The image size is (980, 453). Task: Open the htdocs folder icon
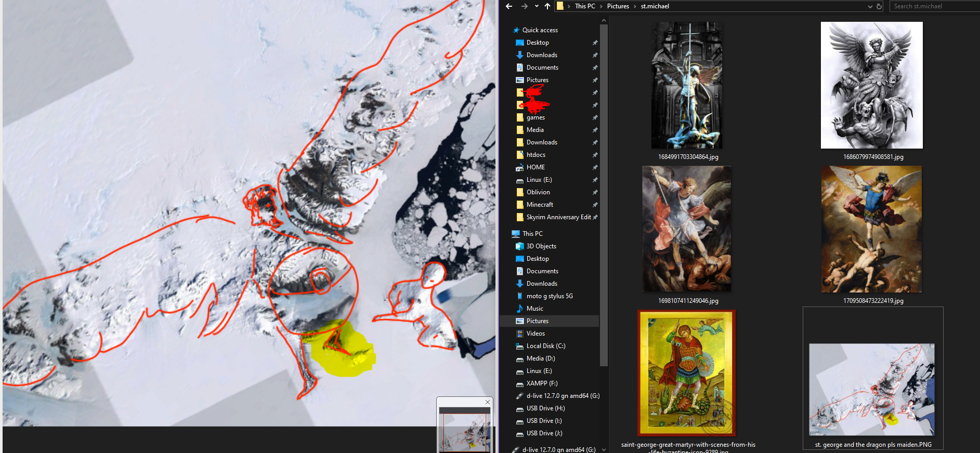point(520,155)
